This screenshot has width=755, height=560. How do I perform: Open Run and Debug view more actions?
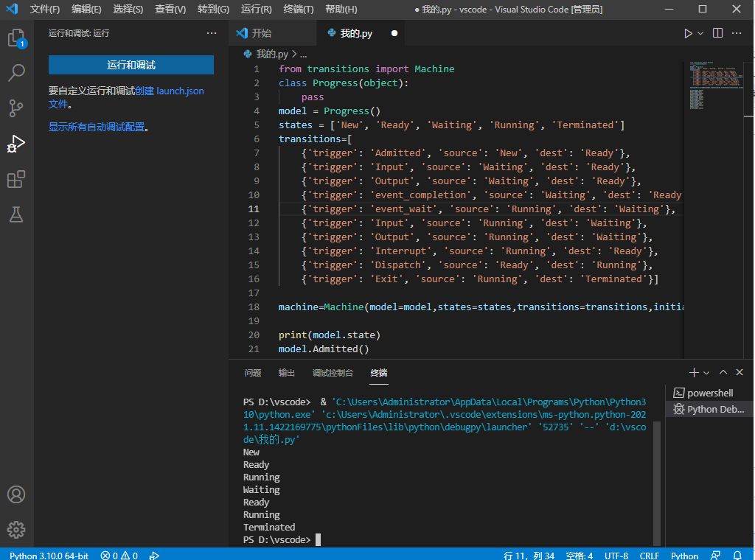(212, 33)
